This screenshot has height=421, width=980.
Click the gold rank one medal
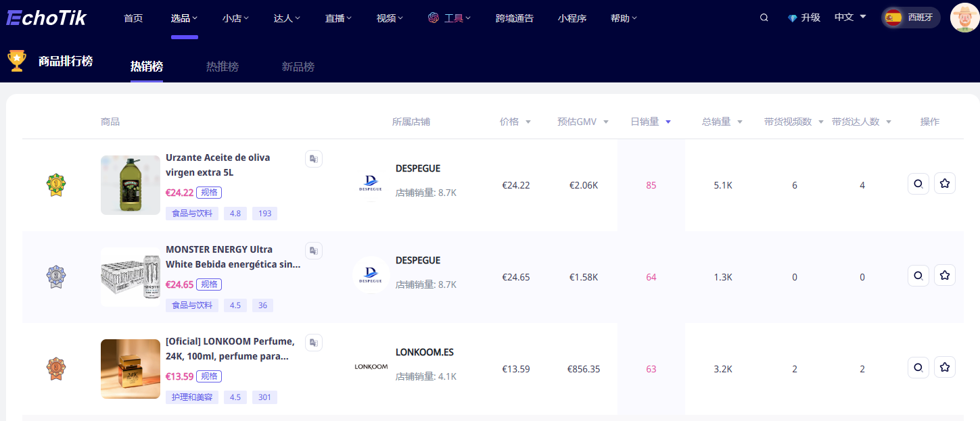[x=55, y=185]
